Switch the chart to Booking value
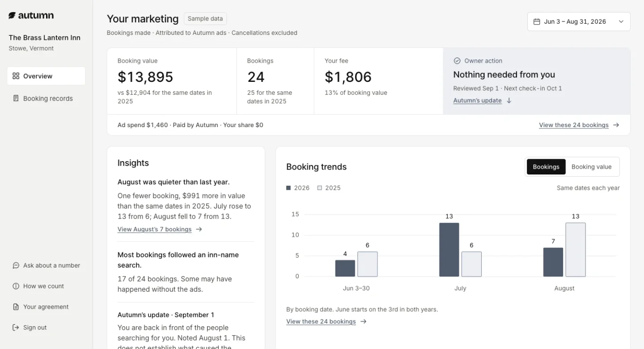This screenshot has width=644, height=349. click(x=591, y=167)
